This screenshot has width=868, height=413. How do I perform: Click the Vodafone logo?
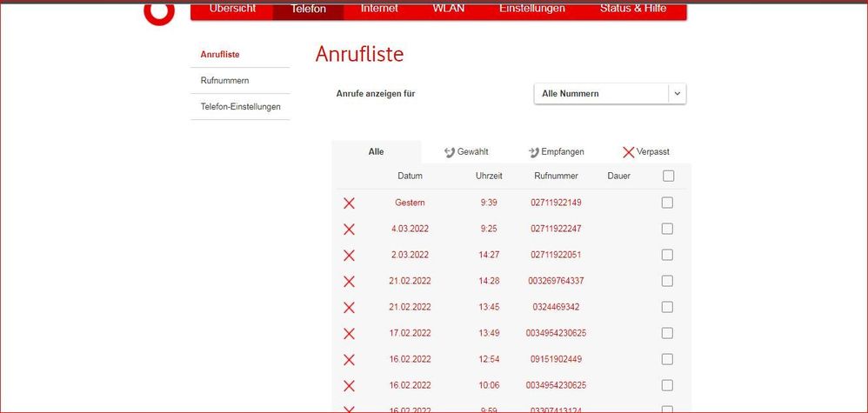click(x=159, y=13)
